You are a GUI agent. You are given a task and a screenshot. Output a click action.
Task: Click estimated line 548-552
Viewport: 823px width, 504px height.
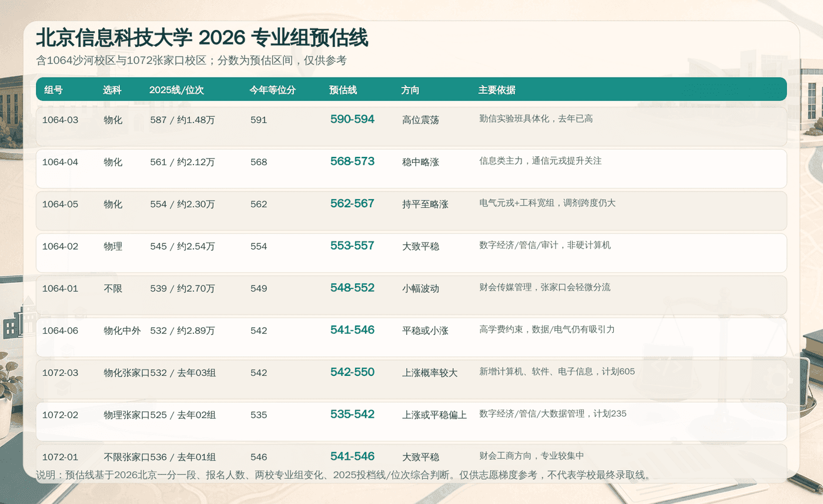(352, 288)
